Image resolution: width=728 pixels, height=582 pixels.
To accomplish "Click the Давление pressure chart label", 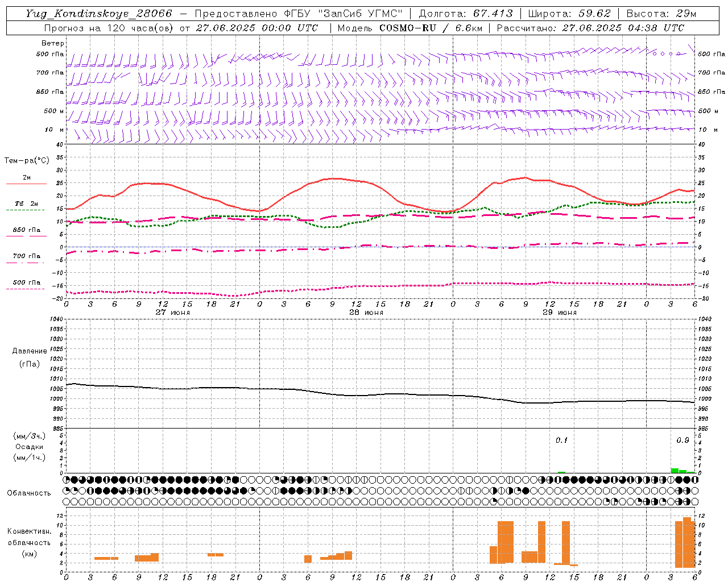I will tap(30, 351).
